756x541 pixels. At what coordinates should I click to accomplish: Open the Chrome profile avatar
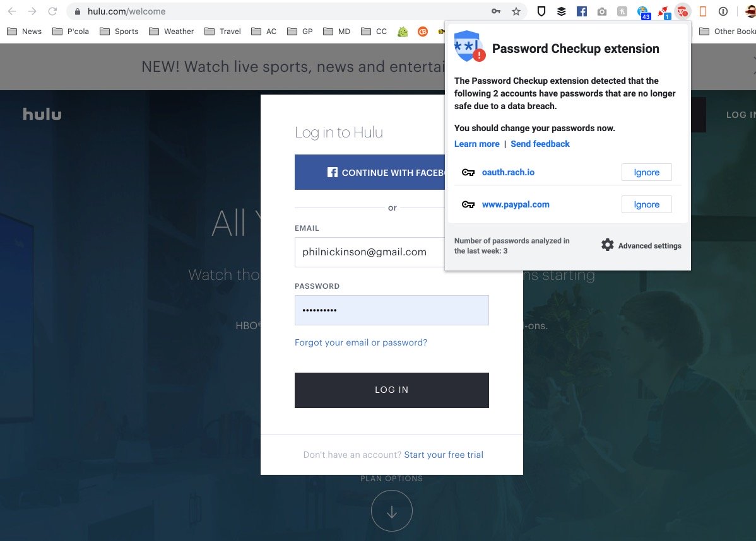(750, 11)
